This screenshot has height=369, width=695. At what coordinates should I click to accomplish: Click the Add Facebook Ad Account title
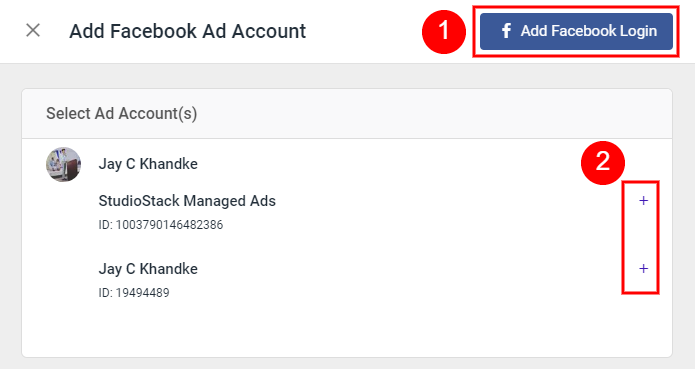(187, 31)
